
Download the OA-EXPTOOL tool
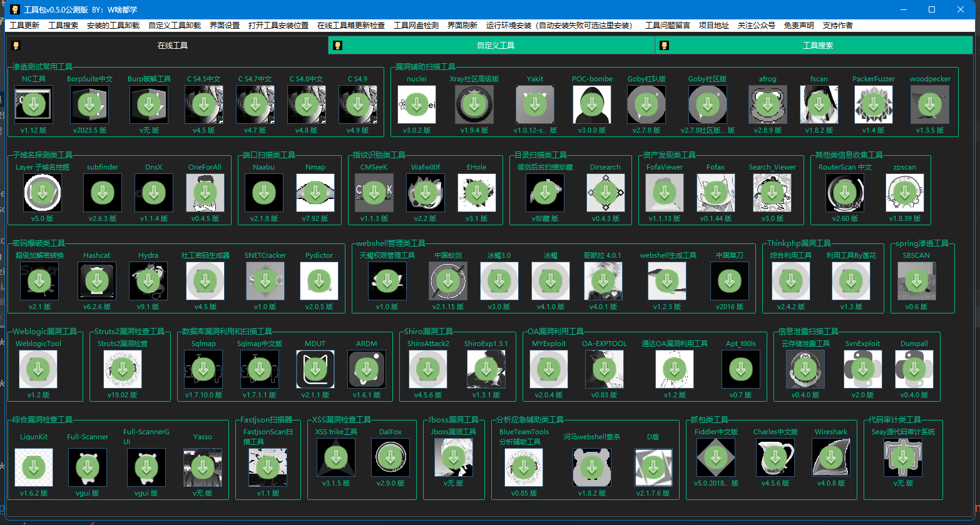pos(605,369)
